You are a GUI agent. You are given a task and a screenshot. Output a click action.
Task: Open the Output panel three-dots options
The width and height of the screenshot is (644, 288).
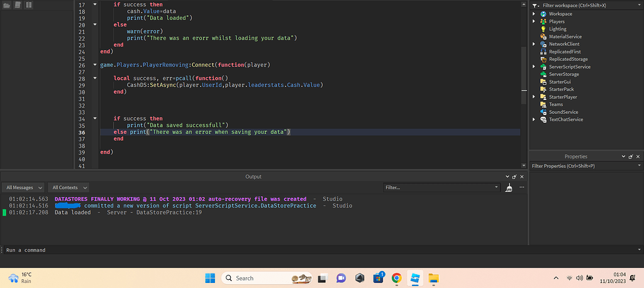(522, 187)
